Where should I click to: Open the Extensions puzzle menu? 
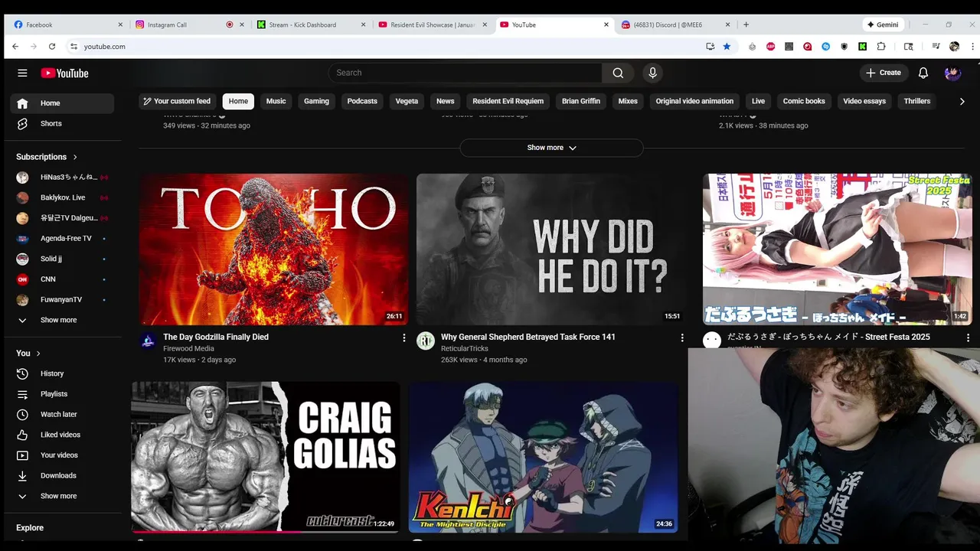(x=881, y=47)
